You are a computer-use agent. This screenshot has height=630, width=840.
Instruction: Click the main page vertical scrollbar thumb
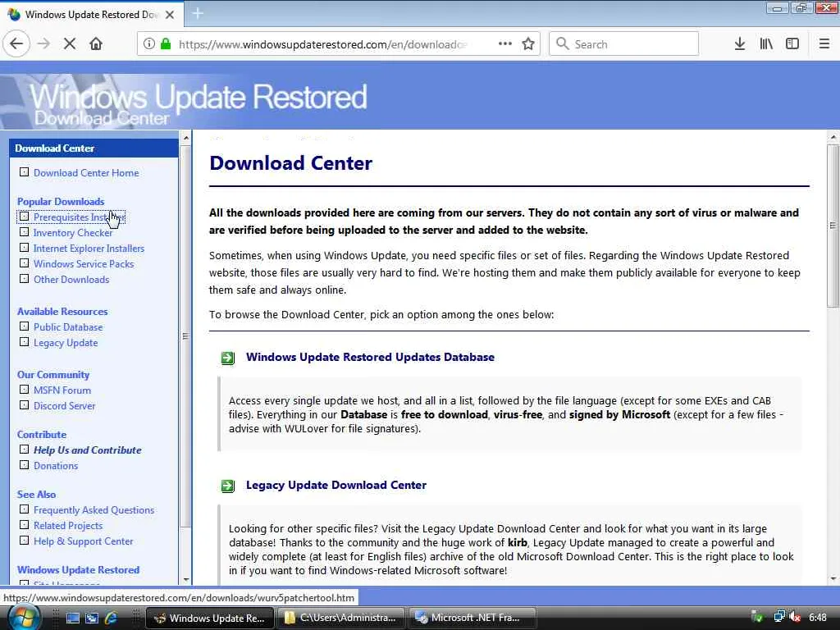tap(833, 226)
